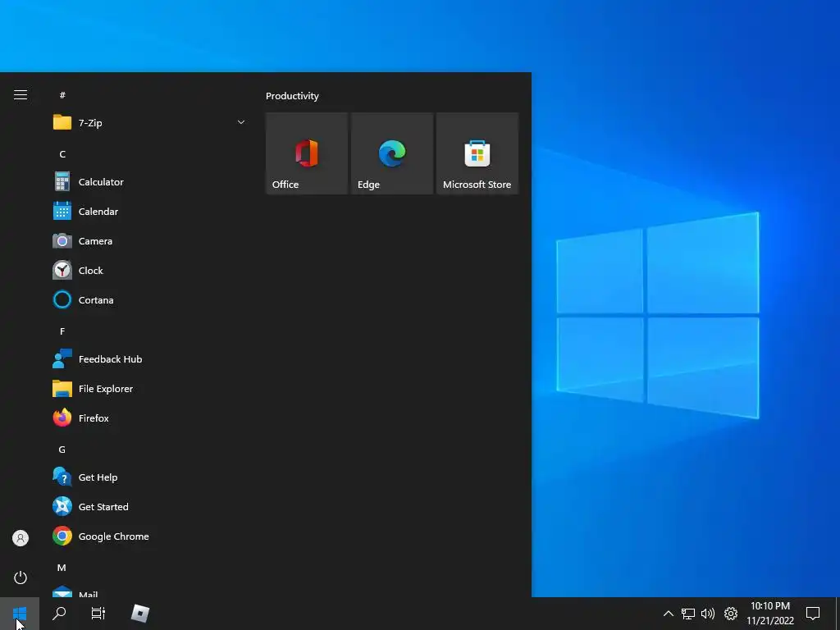Open the Calendar app
Image resolution: width=840 pixels, height=630 pixels.
[x=150, y=212]
